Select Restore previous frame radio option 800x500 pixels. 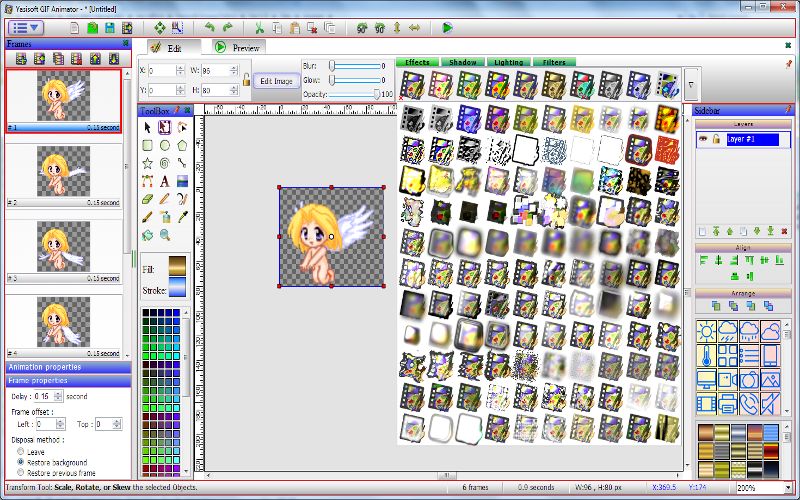pos(20,472)
